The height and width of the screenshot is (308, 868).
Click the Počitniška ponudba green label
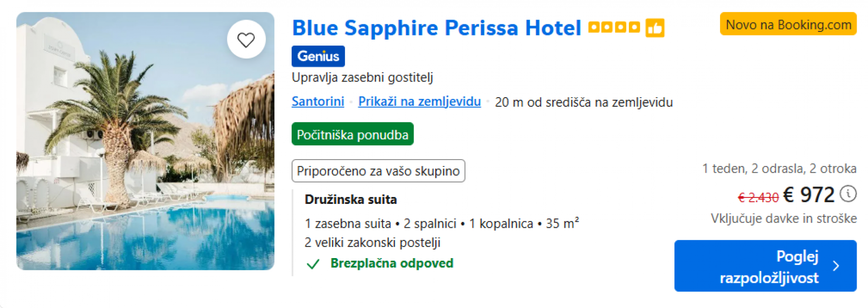[x=352, y=134]
